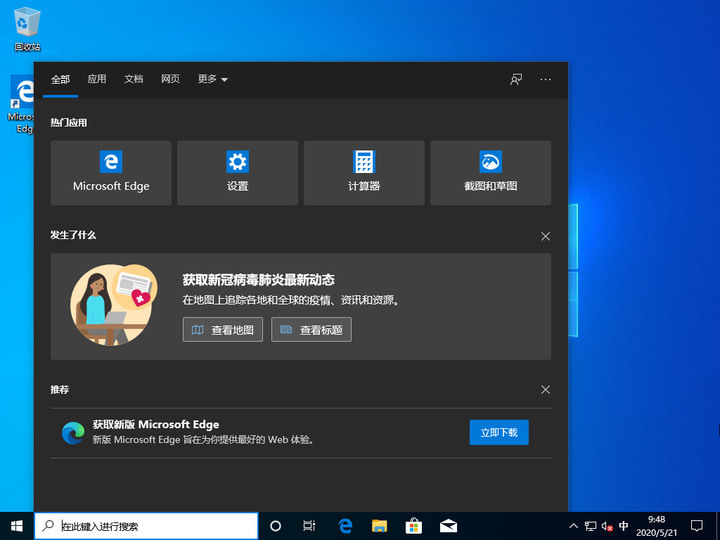Switch to the 应用 (Apps) tab
This screenshot has height=540, width=720.
point(96,79)
